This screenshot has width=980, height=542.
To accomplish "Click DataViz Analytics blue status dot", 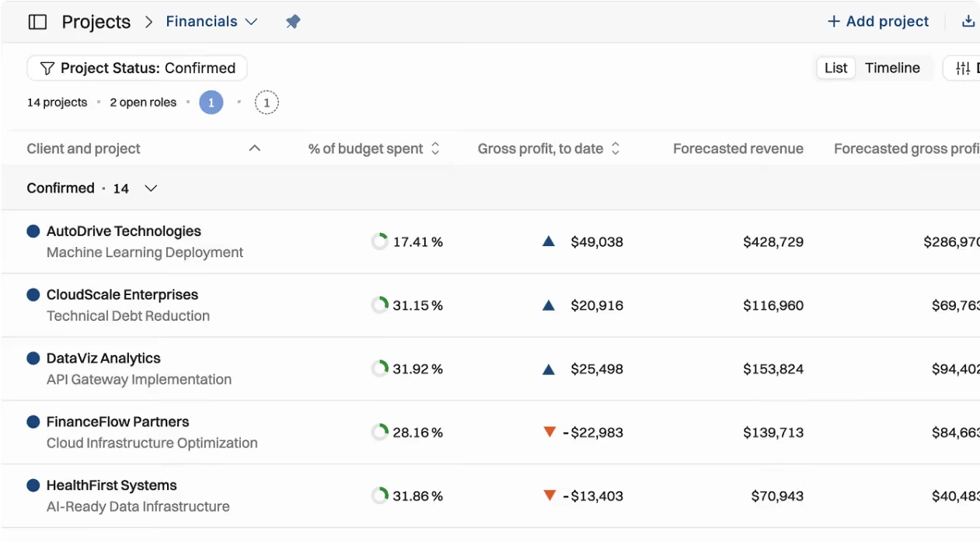I will pos(33,359).
